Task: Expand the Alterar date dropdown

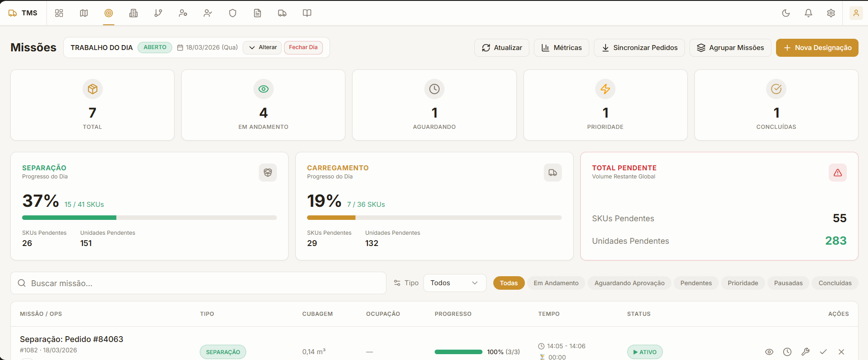Action: tap(262, 47)
